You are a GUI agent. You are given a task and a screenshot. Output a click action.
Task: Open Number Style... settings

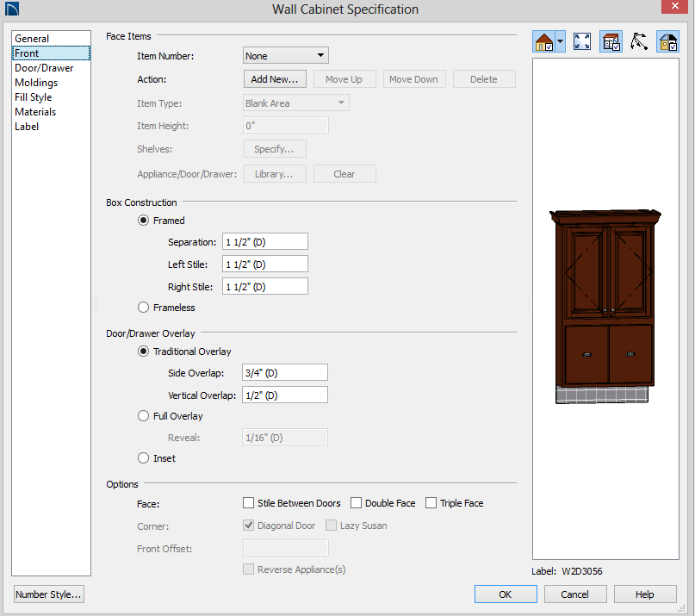tap(49, 594)
